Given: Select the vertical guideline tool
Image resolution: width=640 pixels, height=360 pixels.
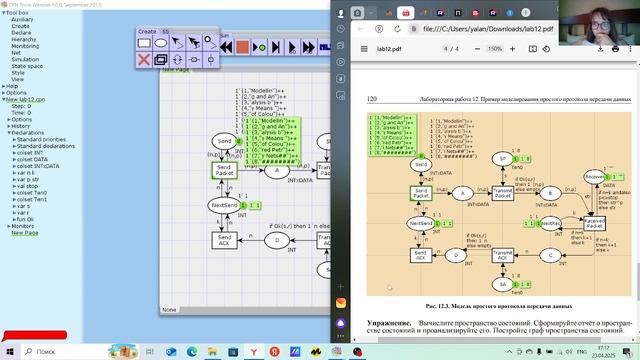Looking at the screenshot, I should pos(211,60).
